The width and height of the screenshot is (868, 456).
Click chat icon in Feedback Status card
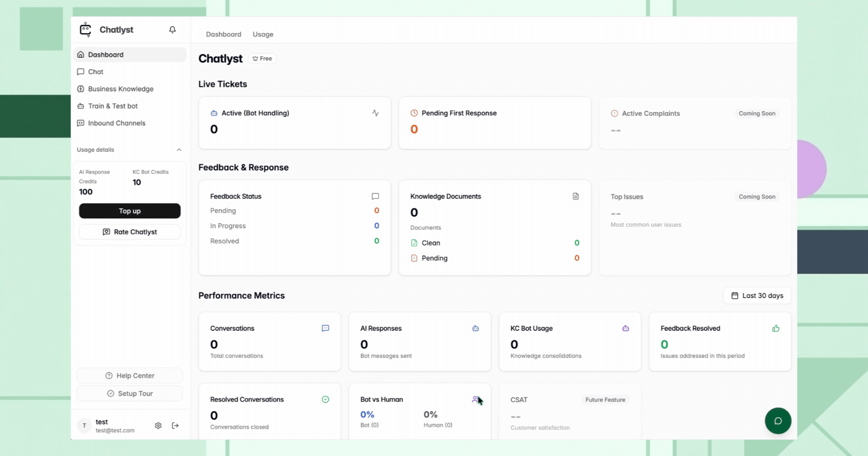click(x=375, y=196)
